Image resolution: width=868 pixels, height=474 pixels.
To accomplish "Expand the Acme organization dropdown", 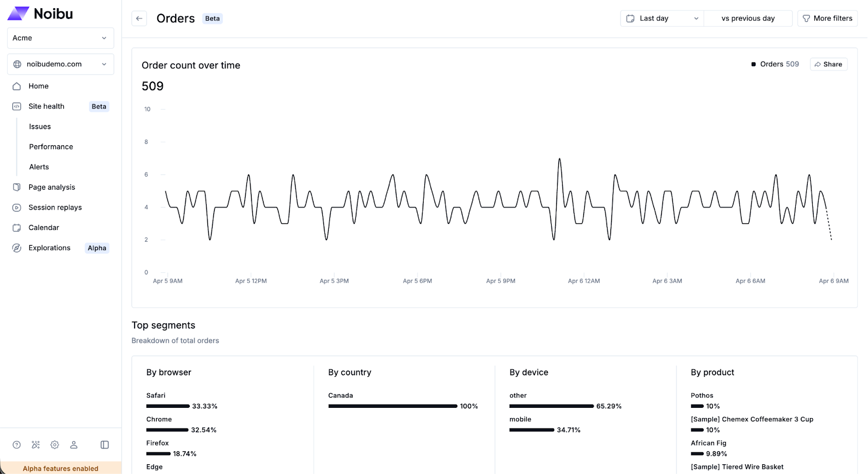I will 60,38.
